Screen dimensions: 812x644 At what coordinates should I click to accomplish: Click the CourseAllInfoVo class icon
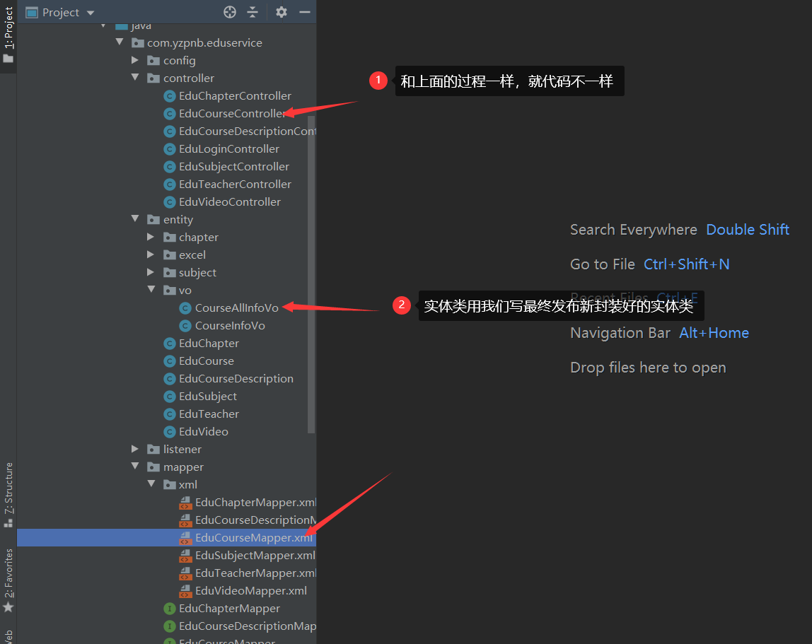[x=185, y=308]
